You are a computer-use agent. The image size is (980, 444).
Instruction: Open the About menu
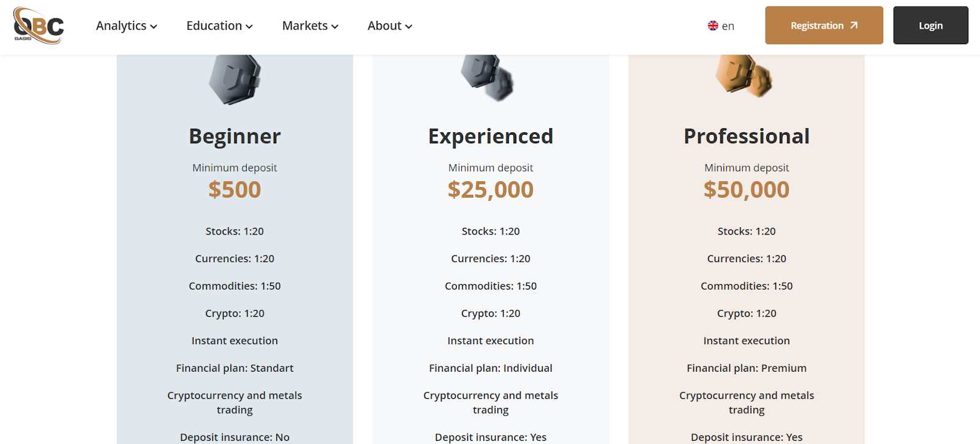[390, 26]
